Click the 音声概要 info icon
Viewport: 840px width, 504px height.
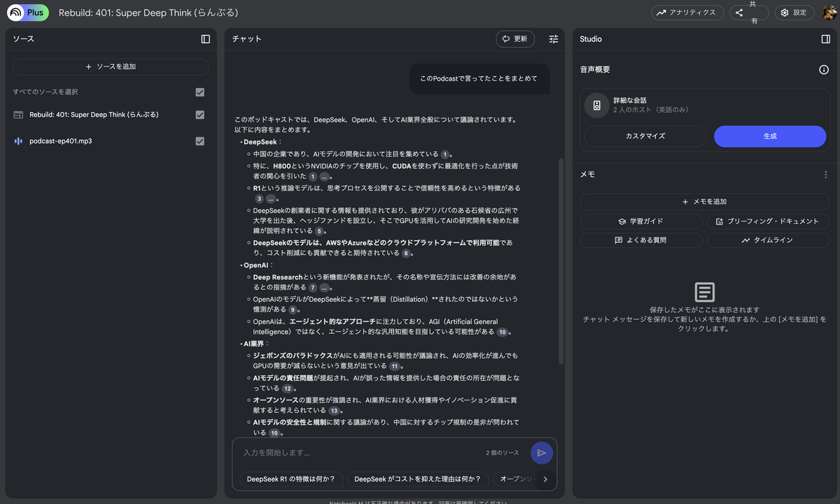[x=824, y=69]
